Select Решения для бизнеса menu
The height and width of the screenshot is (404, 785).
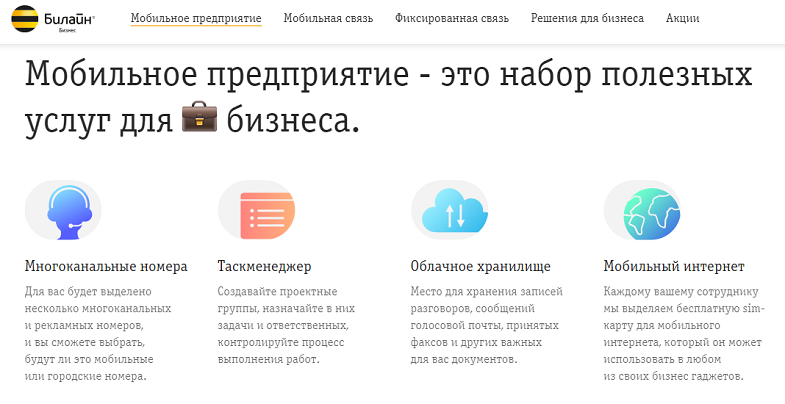pos(587,19)
